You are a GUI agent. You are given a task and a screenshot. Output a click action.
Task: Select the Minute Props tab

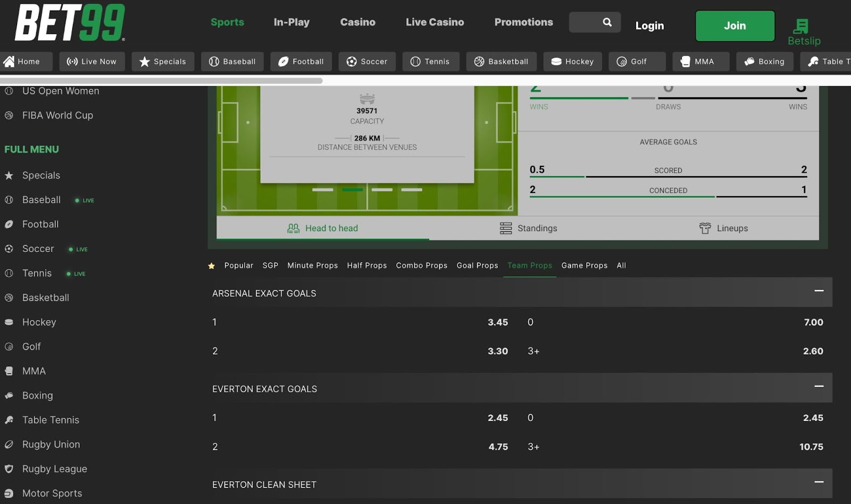coord(313,265)
